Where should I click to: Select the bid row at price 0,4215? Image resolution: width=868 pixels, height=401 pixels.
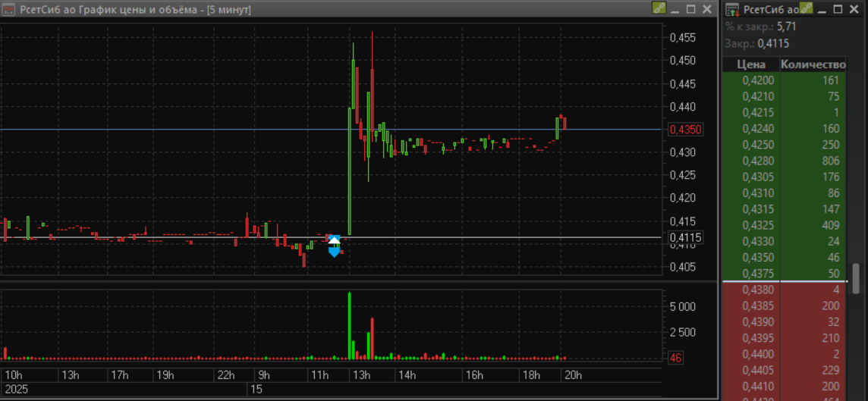pos(785,112)
